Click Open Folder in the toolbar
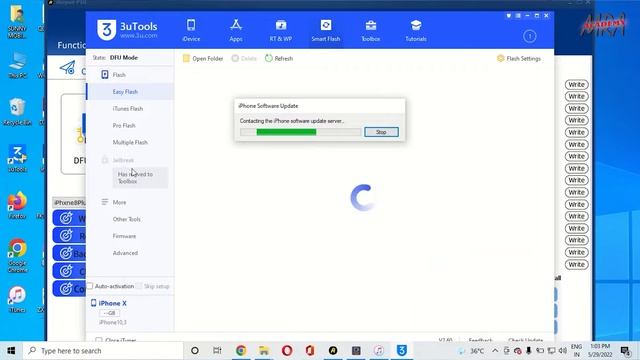Screen dimensions: 640x360 (x=203, y=58)
